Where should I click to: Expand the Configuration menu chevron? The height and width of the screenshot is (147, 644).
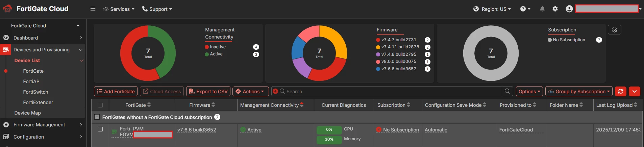click(81, 137)
